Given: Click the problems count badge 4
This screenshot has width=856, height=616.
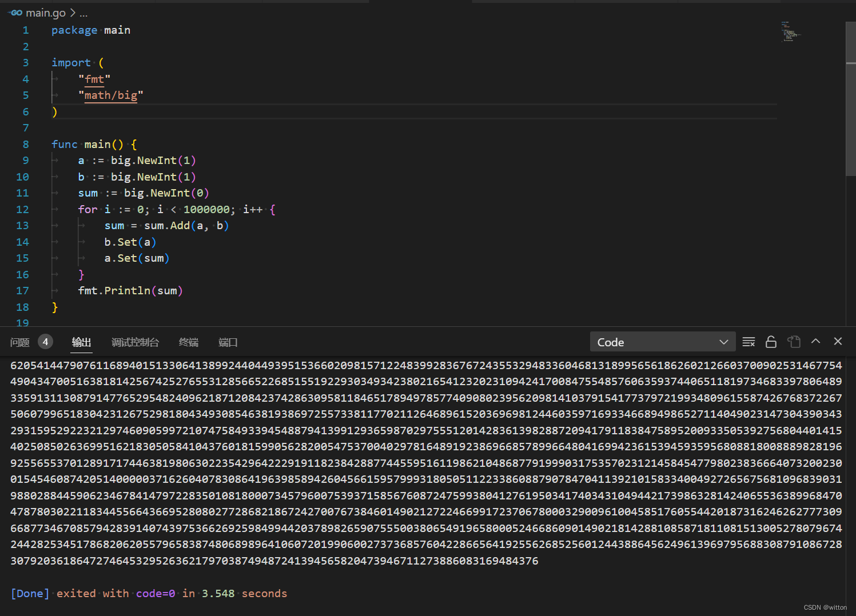Looking at the screenshot, I should 45,342.
